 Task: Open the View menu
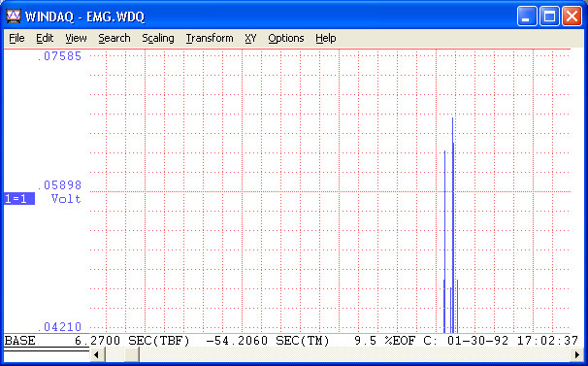[76, 38]
